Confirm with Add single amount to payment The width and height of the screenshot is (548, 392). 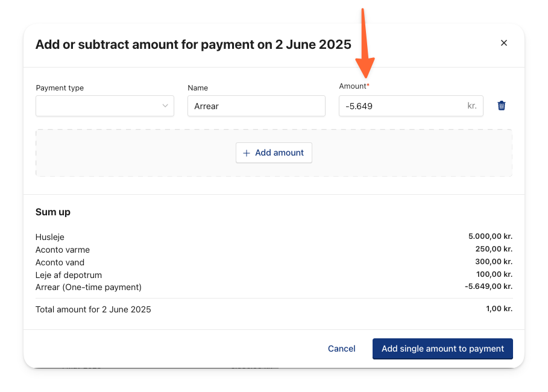coord(442,349)
